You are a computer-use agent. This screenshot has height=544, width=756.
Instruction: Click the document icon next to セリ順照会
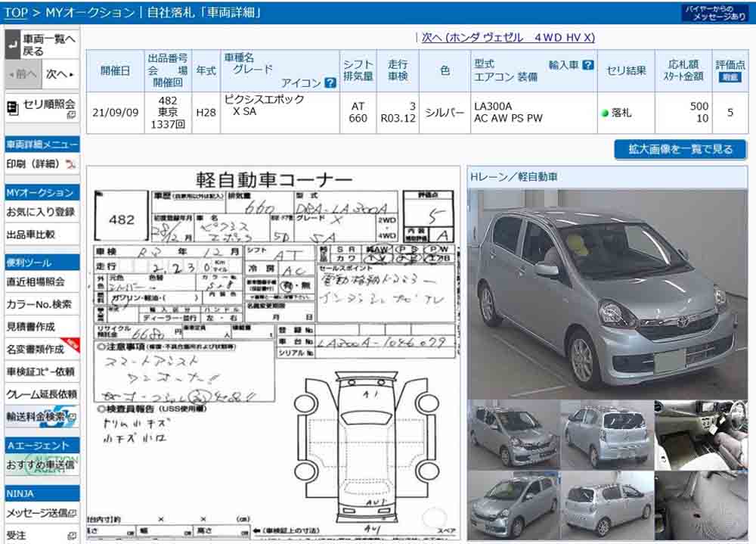tap(13, 108)
